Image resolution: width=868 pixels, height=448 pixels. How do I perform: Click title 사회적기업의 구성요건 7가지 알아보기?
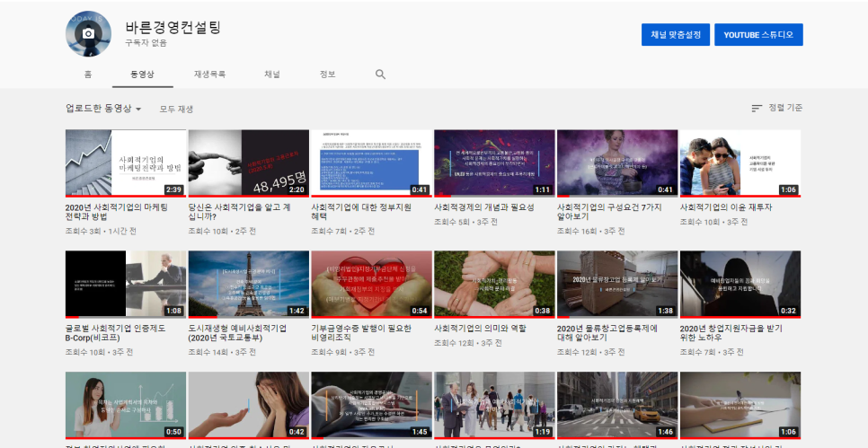(609, 212)
